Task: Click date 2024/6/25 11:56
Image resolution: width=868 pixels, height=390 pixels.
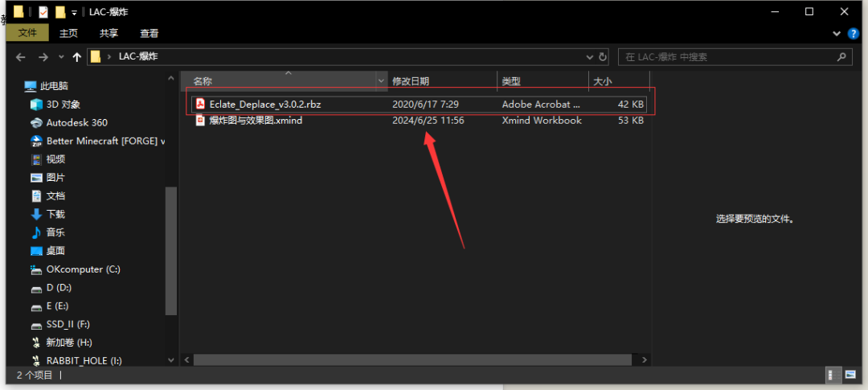Action: pos(428,120)
